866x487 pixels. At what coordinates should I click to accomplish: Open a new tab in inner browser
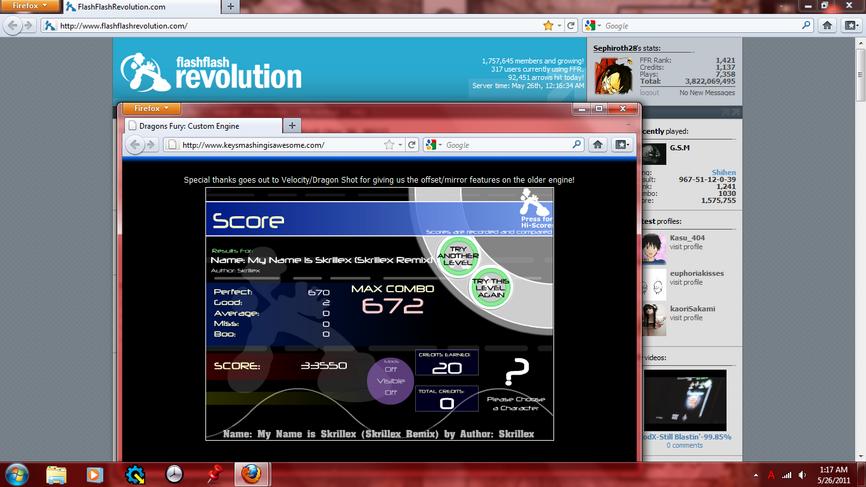(292, 126)
